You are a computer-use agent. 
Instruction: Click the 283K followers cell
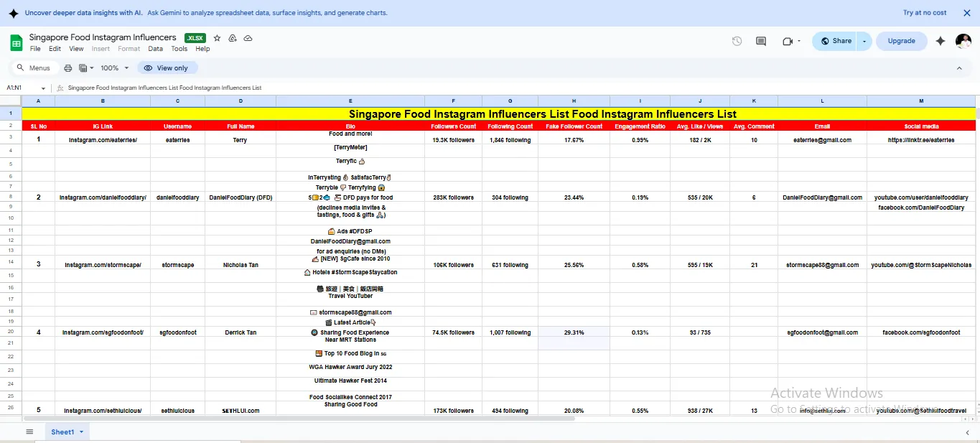(453, 197)
